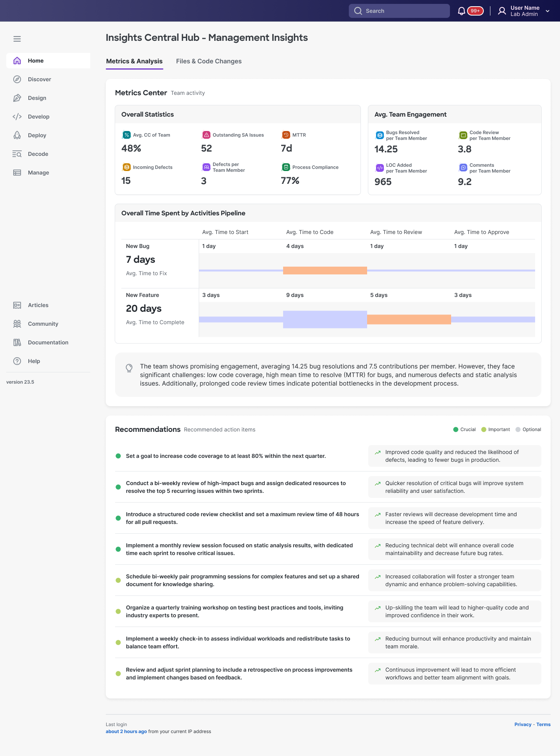Click the lightbulb insight icon
Screen dimensions: 560x756
[x=129, y=368]
